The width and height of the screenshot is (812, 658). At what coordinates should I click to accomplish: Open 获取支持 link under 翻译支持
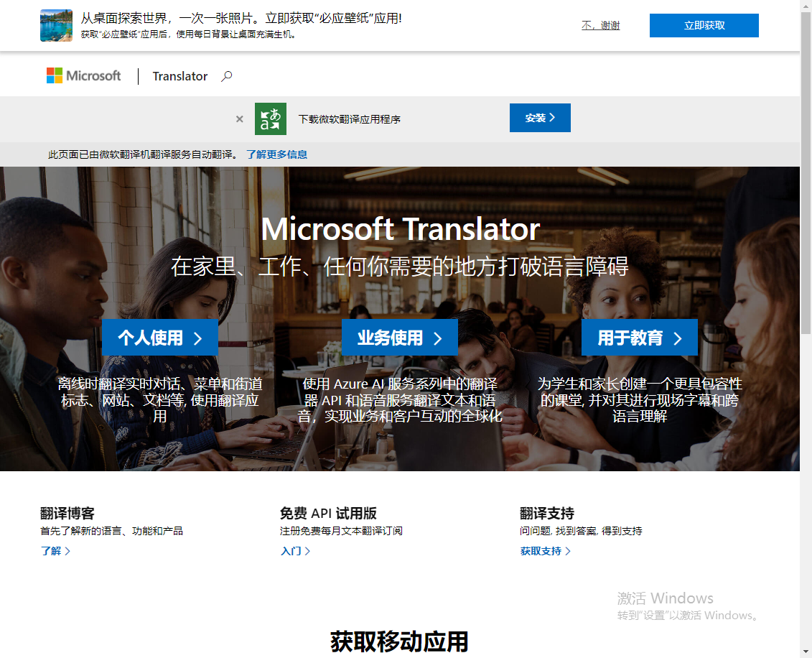point(546,551)
